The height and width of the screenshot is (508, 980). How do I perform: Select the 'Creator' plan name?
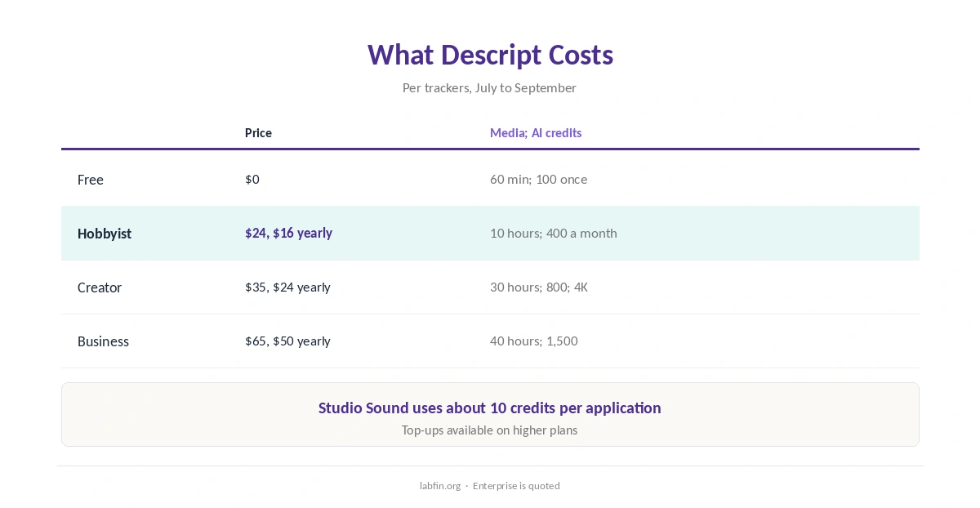(x=100, y=287)
